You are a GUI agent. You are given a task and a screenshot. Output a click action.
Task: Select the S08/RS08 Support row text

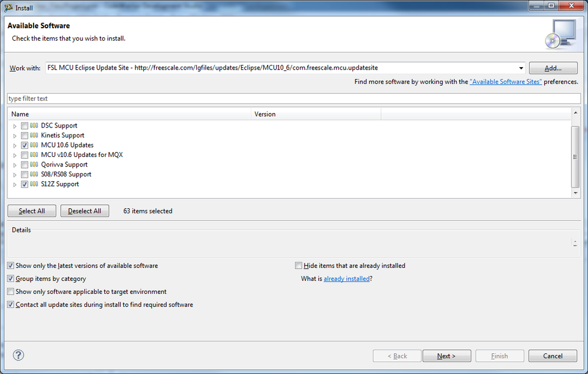(66, 174)
